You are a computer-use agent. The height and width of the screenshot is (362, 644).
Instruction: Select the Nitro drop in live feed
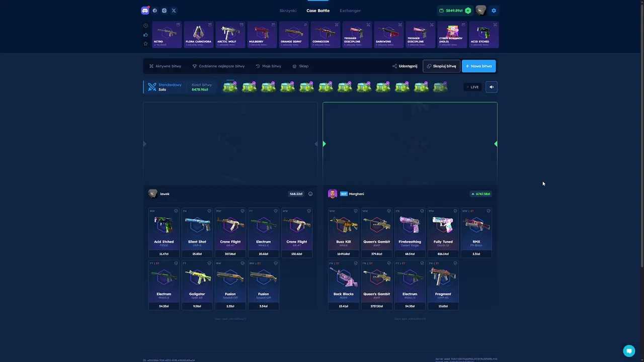[167, 35]
